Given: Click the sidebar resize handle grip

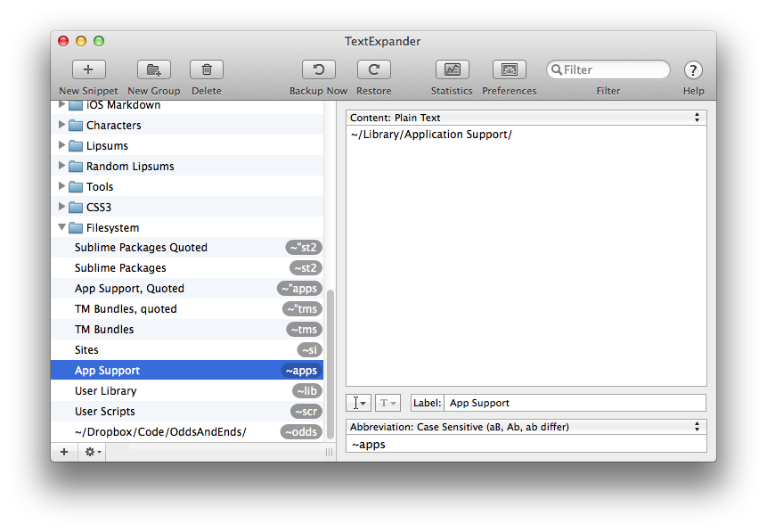Looking at the screenshot, I should 330,452.
